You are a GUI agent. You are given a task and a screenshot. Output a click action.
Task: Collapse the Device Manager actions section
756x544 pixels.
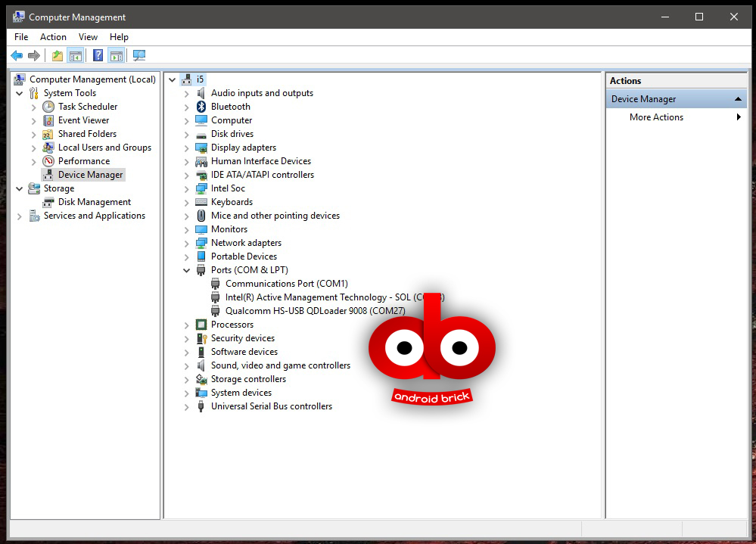tap(738, 99)
